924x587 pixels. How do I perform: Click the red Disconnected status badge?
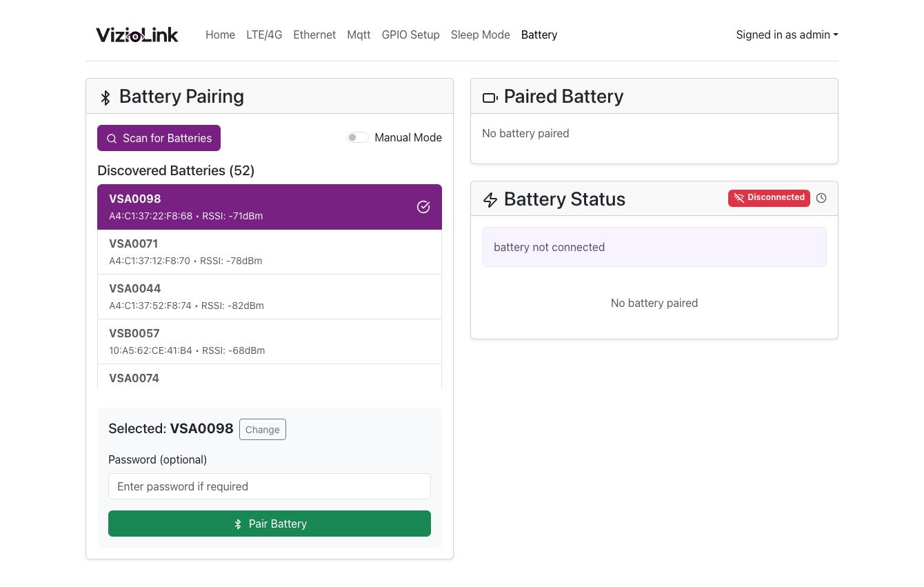(x=769, y=198)
